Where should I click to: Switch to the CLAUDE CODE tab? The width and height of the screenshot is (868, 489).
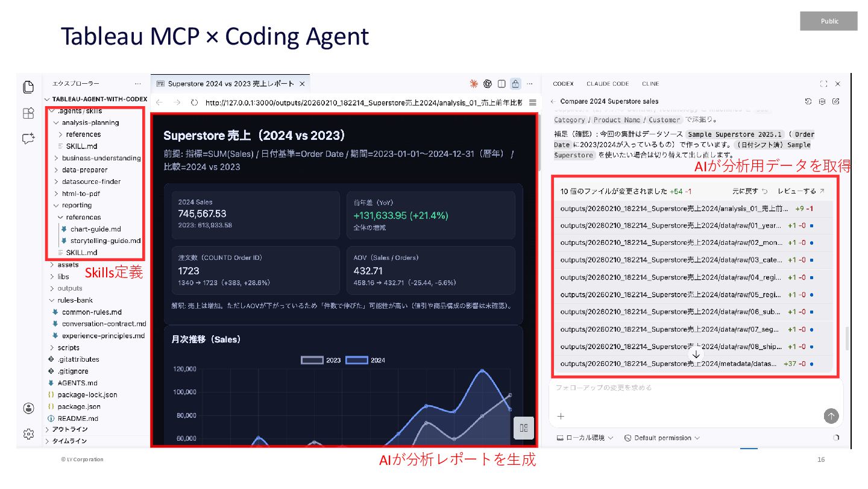click(608, 84)
